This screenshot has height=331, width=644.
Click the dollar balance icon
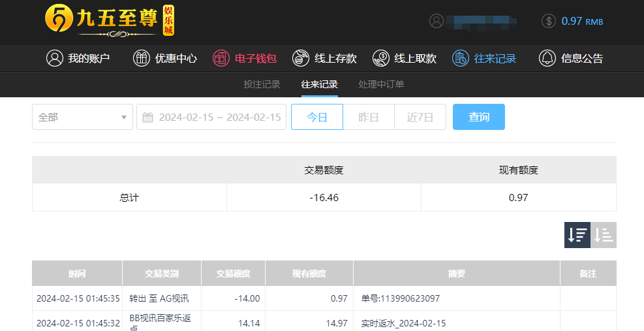coord(549,21)
